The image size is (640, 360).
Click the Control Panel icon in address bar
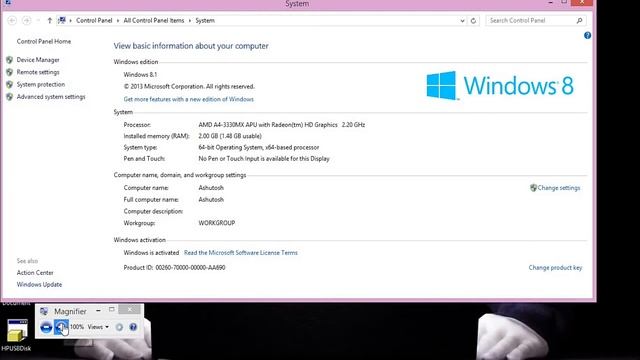click(62, 20)
